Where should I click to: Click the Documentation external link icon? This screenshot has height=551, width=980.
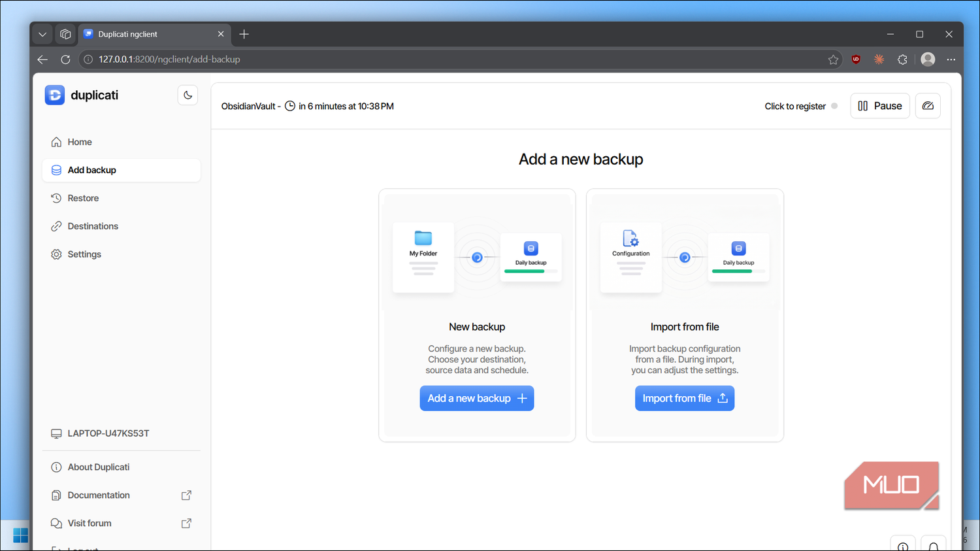186,495
